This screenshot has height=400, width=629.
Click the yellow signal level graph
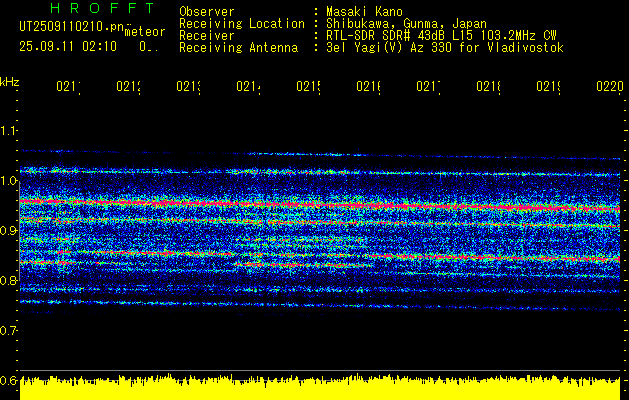[x=320, y=387]
